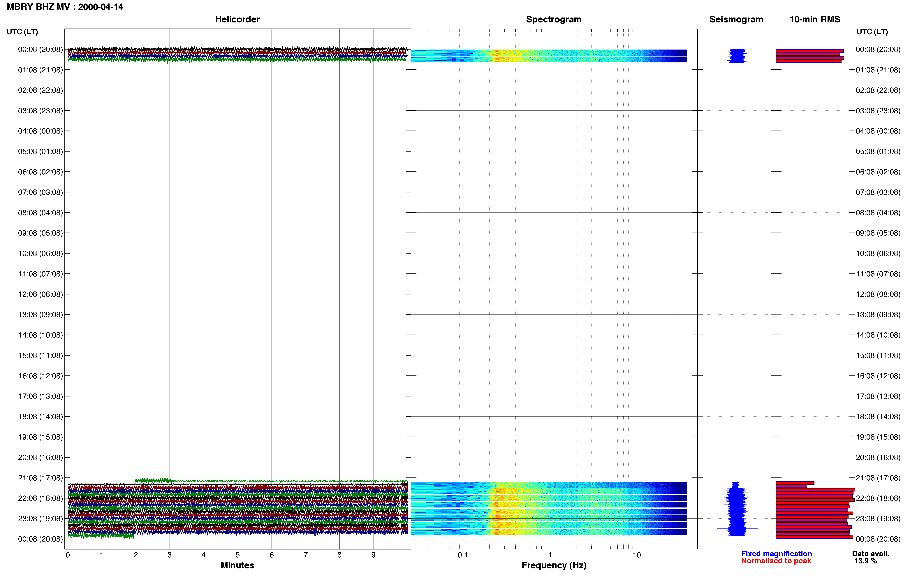The width and height of the screenshot is (924, 578).
Task: Click the shortest red RMS bar after 21:08
Action: tap(791, 486)
